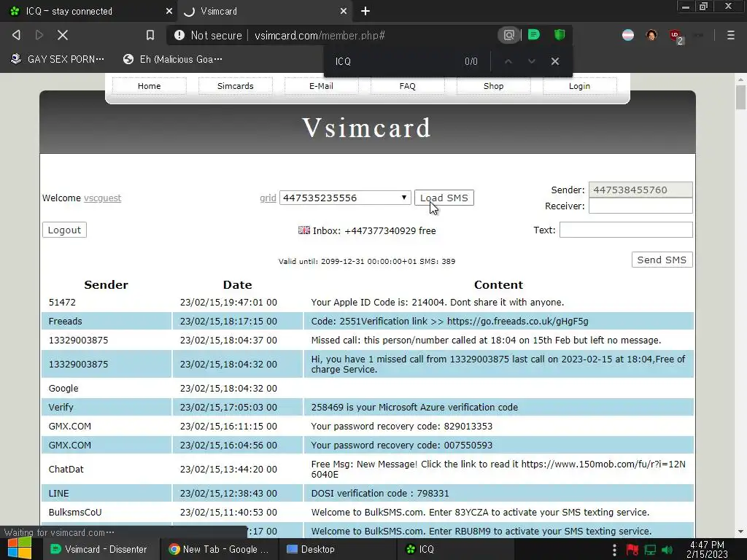
Task: Open the browser hamburger menu
Action: tap(730, 35)
